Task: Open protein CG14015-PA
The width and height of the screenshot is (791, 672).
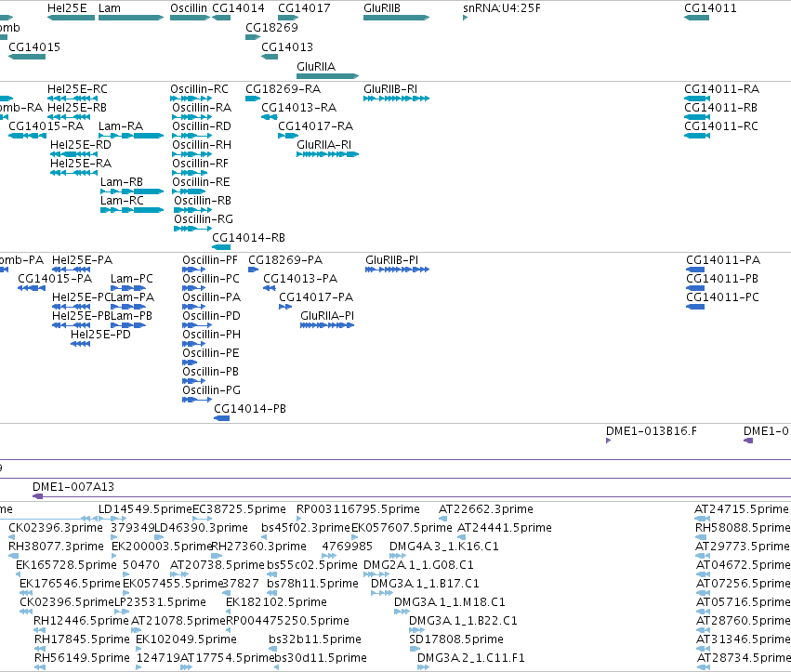Action: [x=55, y=279]
